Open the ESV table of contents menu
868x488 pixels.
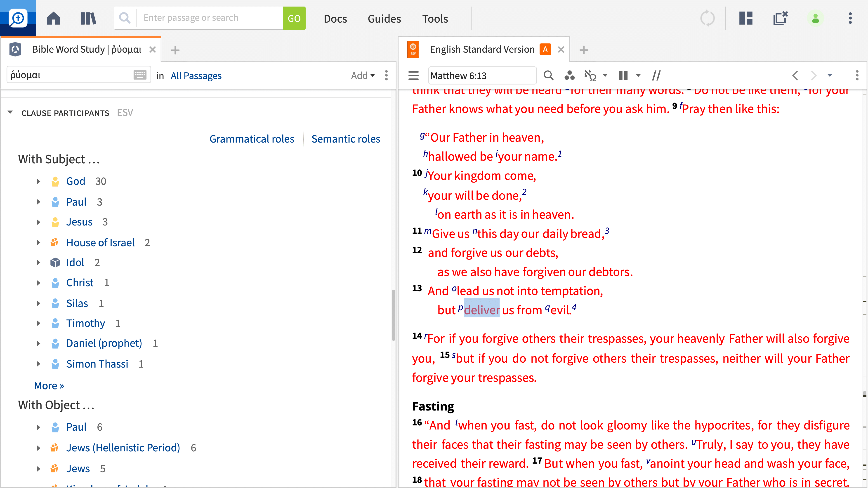point(413,75)
